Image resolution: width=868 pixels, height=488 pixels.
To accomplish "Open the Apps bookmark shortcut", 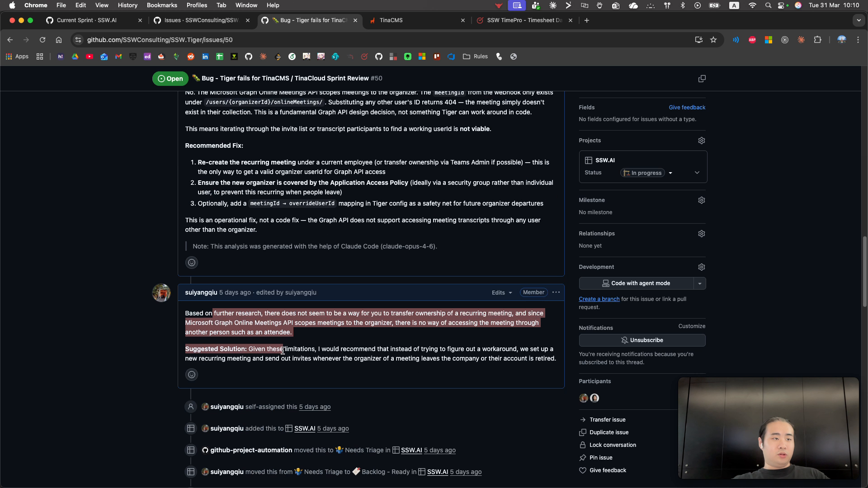I will click(17, 56).
